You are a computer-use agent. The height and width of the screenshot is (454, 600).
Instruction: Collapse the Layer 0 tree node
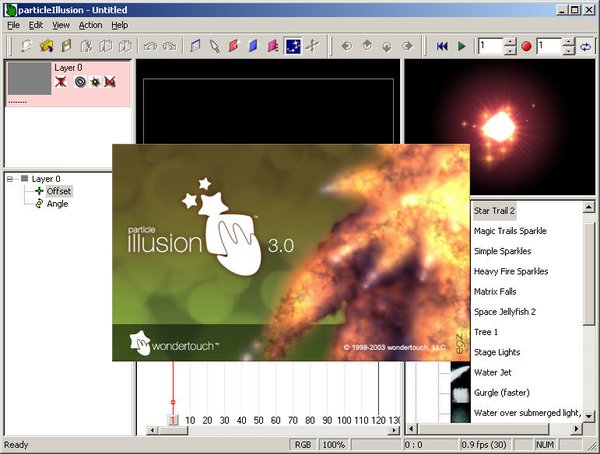click(x=10, y=179)
